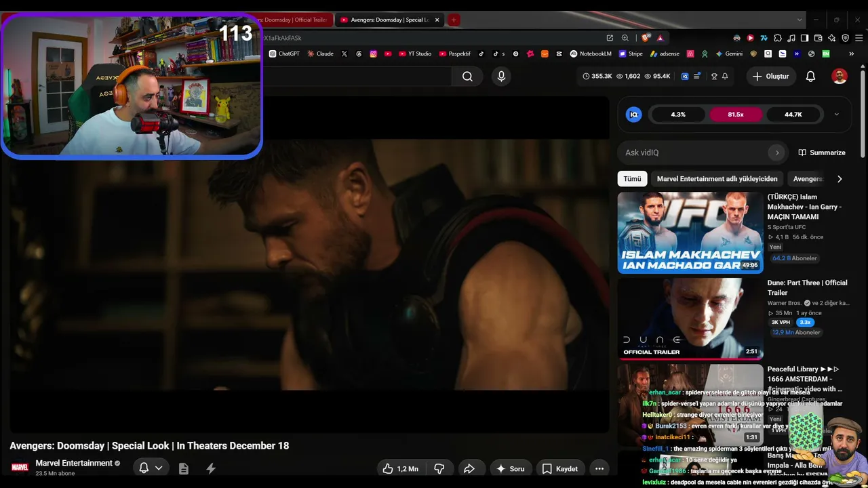Open the Claude bookmark
868x488 pixels.
(320, 54)
